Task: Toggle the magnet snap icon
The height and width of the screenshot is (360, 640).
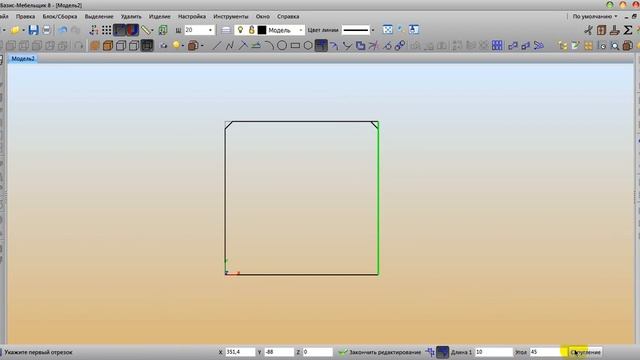Action: point(132,30)
